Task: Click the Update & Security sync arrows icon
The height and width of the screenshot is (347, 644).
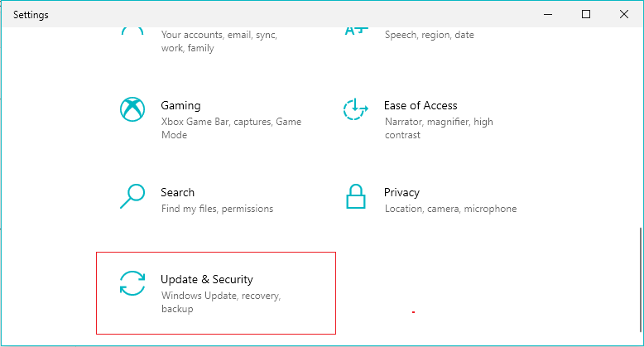Action: point(132,283)
